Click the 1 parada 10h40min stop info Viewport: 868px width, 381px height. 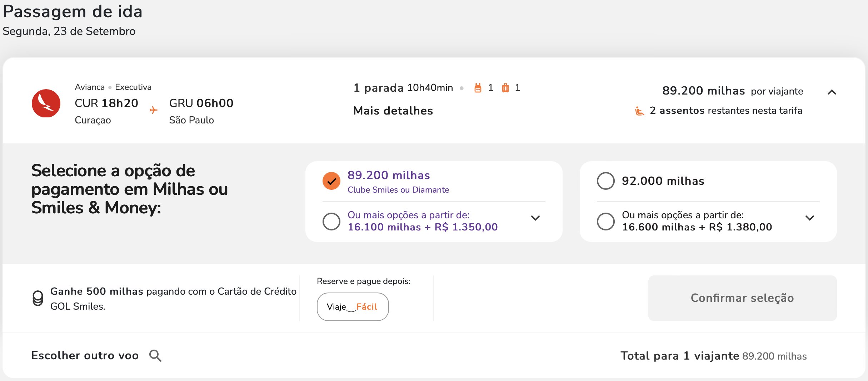[403, 88]
